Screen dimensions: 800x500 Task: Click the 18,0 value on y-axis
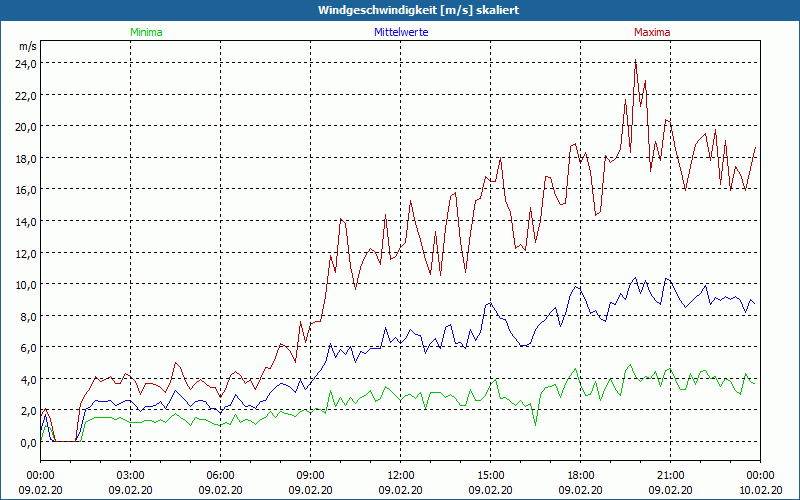tap(26, 158)
